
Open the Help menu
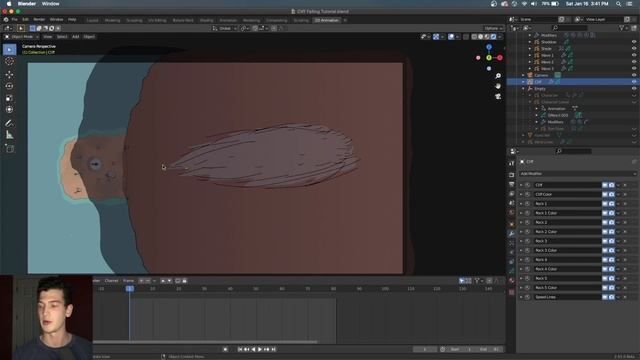(72, 20)
